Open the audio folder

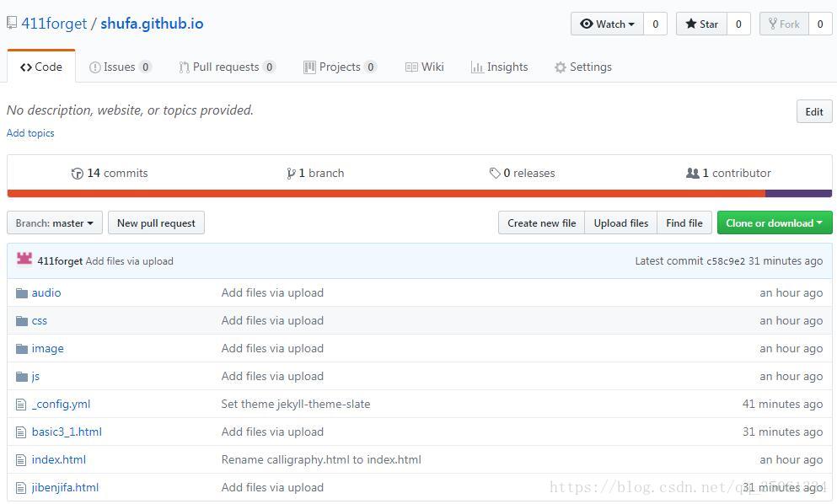[46, 293]
